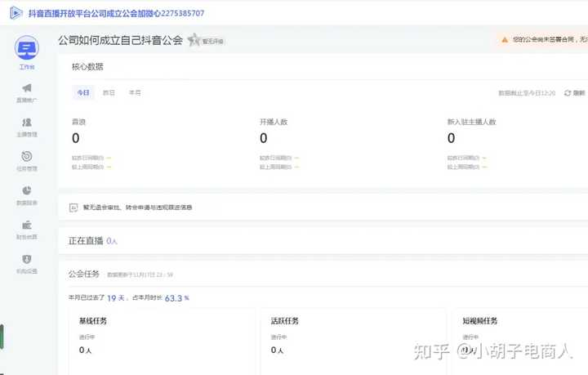Open the shield permission settings icon

[x=27, y=259]
